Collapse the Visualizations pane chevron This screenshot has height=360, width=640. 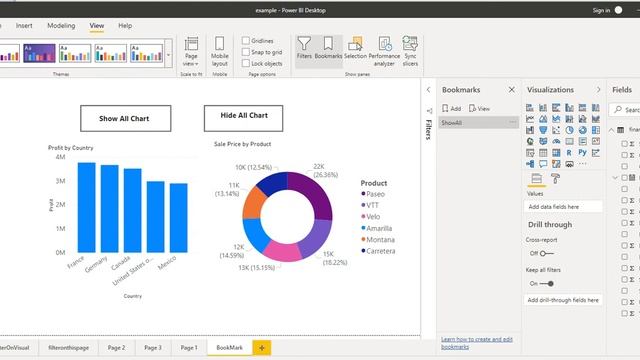(598, 90)
